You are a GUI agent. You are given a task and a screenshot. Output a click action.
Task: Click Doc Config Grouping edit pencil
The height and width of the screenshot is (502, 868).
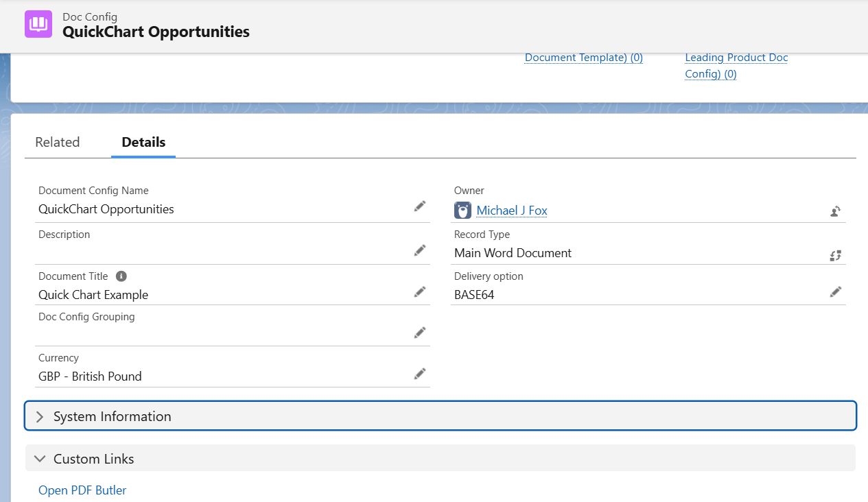click(420, 333)
